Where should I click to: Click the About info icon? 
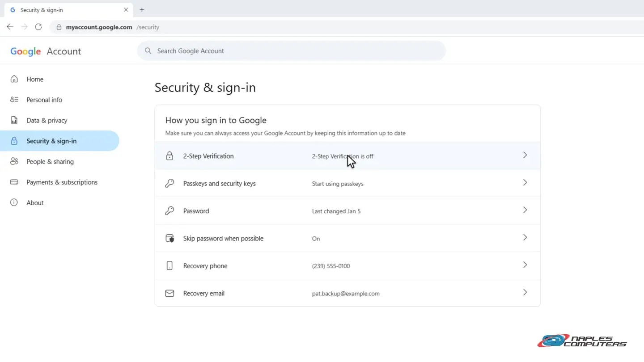14,202
